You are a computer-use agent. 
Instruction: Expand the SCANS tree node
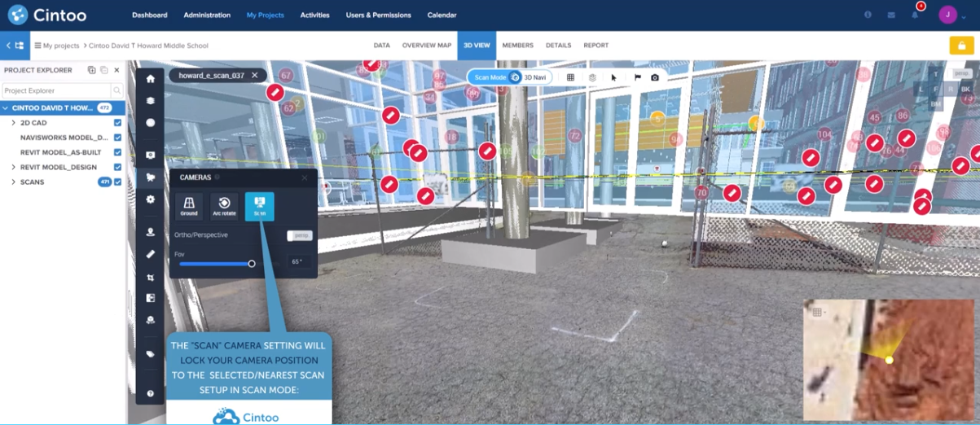pos(13,182)
